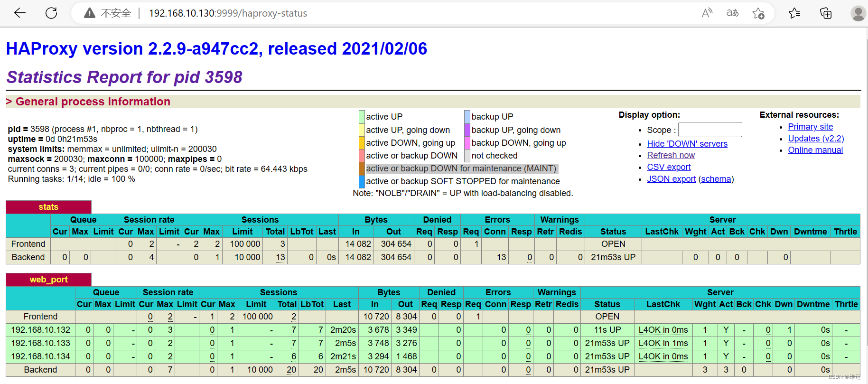This screenshot has width=868, height=384.
Task: Open the schema link
Action: [716, 179]
